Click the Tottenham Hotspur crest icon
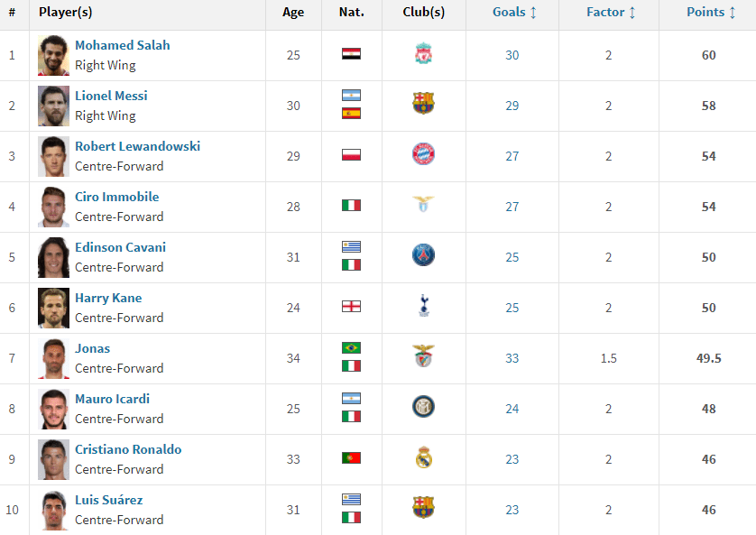Viewport: 756px width, 535px height. (423, 308)
